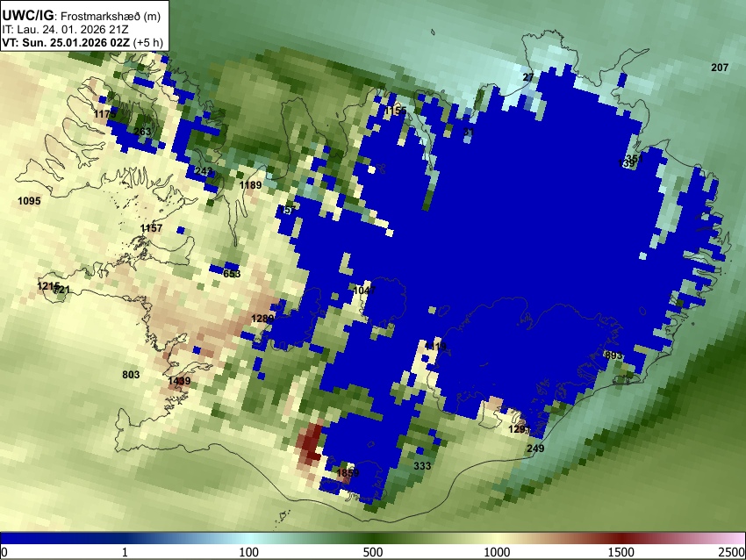Click the map value 1047
Image resolution: width=746 pixels, height=560 pixels.
(364, 290)
